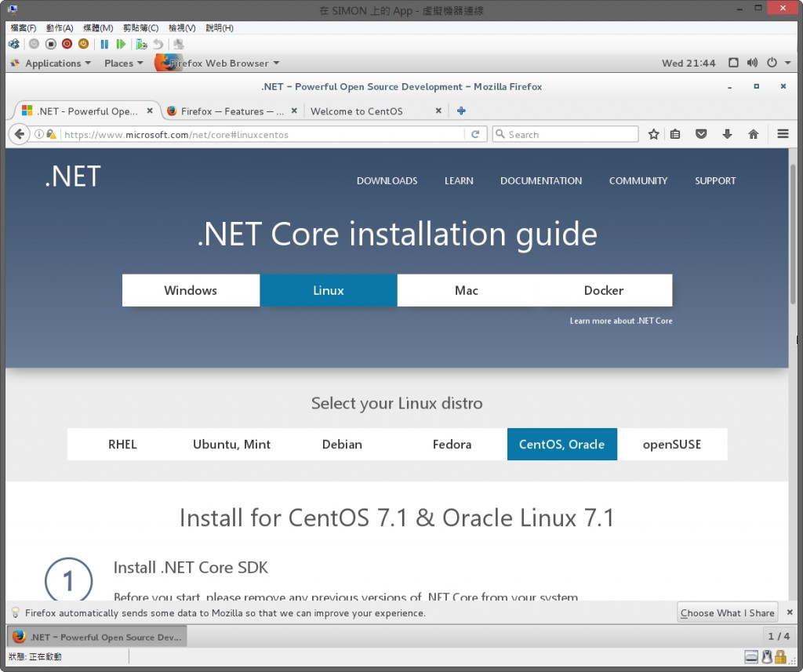The height and width of the screenshot is (672, 803).
Task: Open the 剪貼簿(C) menu
Action: (140, 27)
